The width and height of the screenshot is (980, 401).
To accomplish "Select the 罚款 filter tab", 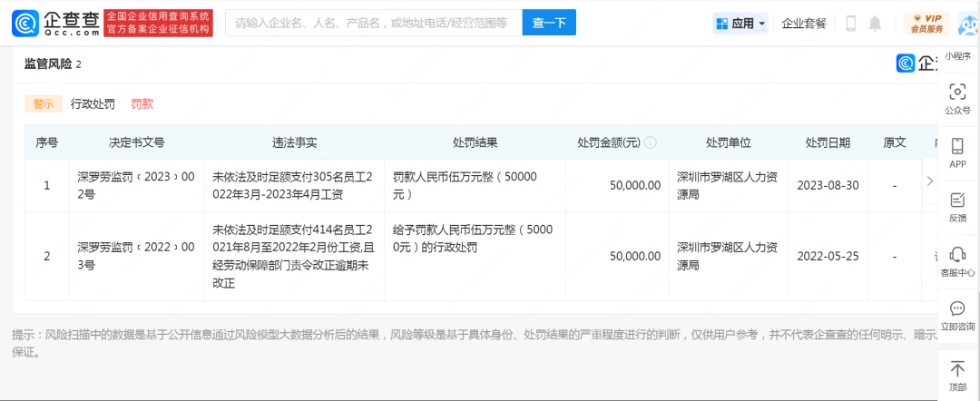I will click(142, 103).
